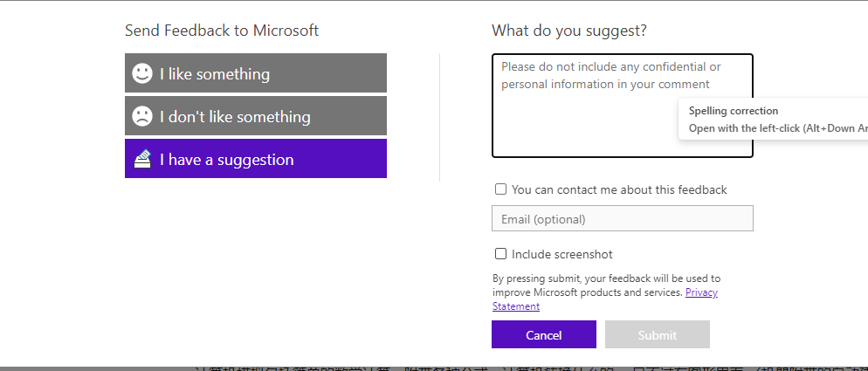Choose "I don't like something" option

click(256, 116)
